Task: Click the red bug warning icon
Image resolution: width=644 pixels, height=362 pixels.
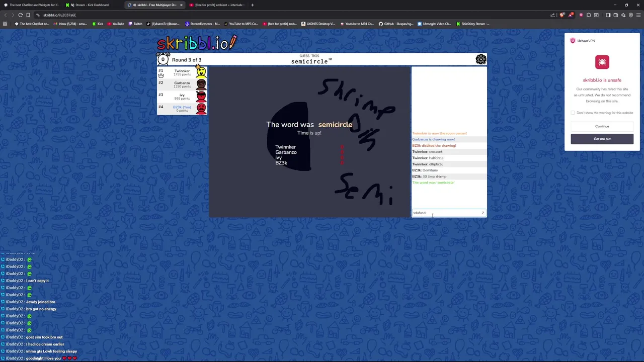Action: pos(602,62)
